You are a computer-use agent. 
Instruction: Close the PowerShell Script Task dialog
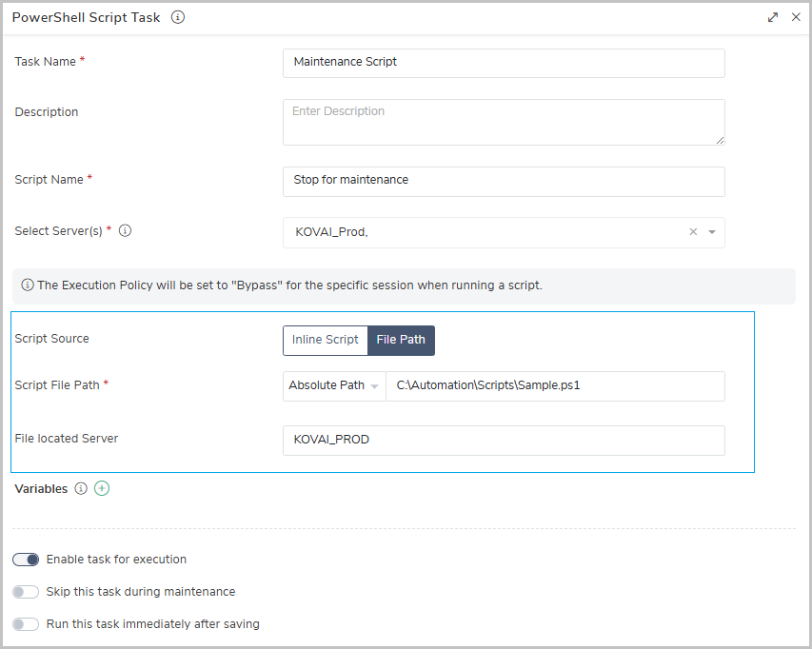pos(796,17)
